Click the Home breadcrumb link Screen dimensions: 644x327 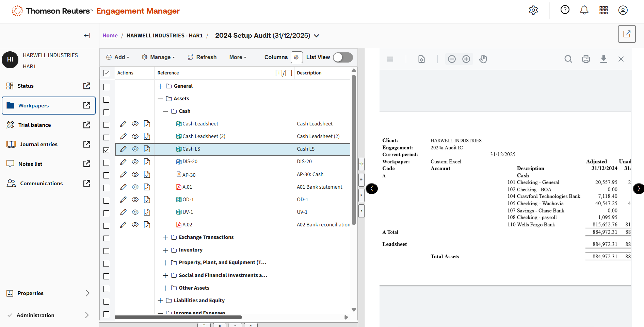(x=110, y=36)
